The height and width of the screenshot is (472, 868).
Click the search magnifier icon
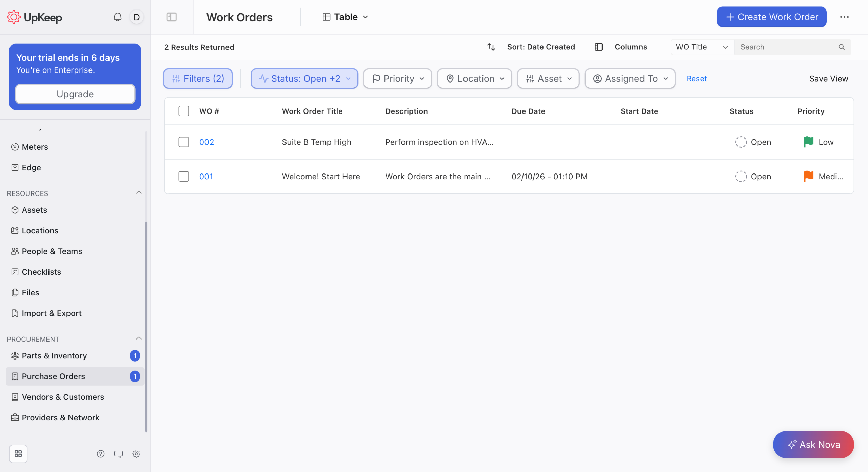click(x=842, y=47)
